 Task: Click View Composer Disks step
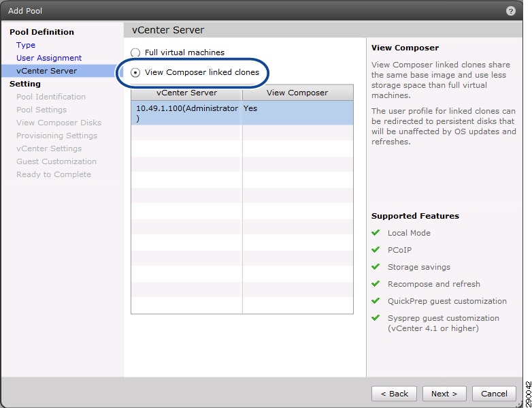(x=59, y=123)
